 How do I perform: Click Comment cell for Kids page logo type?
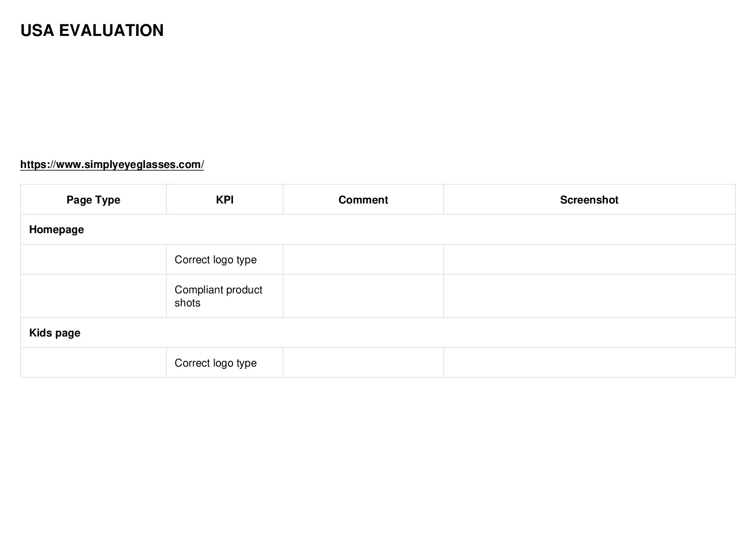(x=363, y=363)
